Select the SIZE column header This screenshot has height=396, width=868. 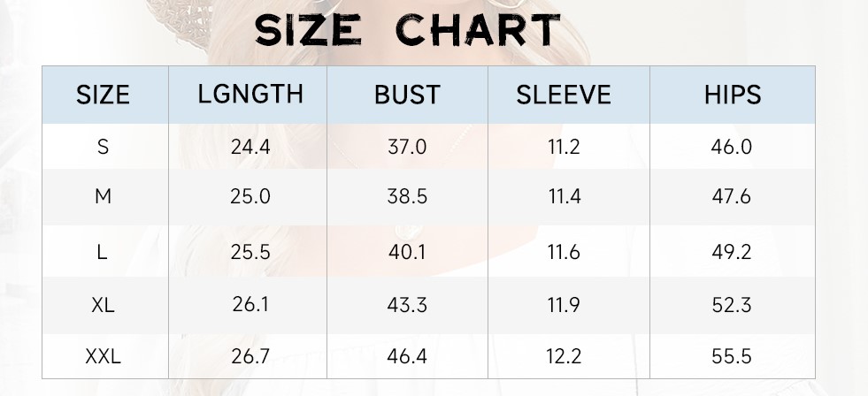click(103, 95)
